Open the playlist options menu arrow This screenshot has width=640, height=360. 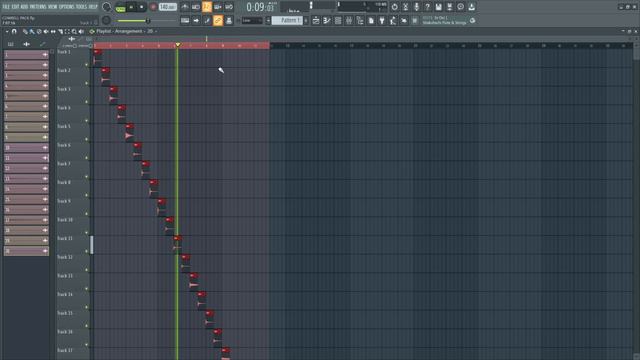point(7,31)
